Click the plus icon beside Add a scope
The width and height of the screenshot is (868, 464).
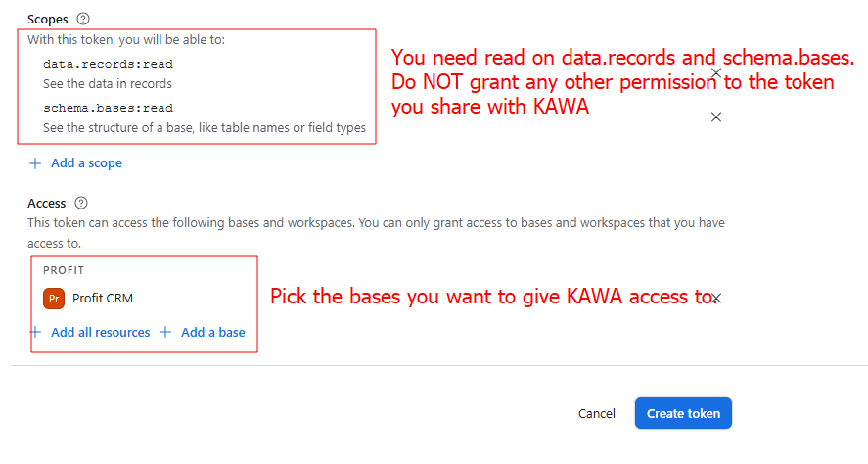35,162
